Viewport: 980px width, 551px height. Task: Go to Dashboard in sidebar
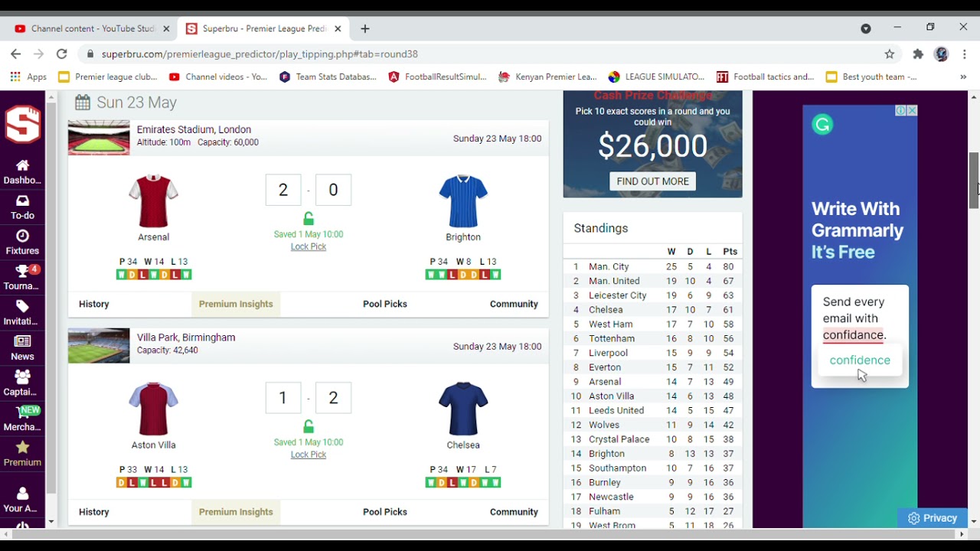[22, 172]
